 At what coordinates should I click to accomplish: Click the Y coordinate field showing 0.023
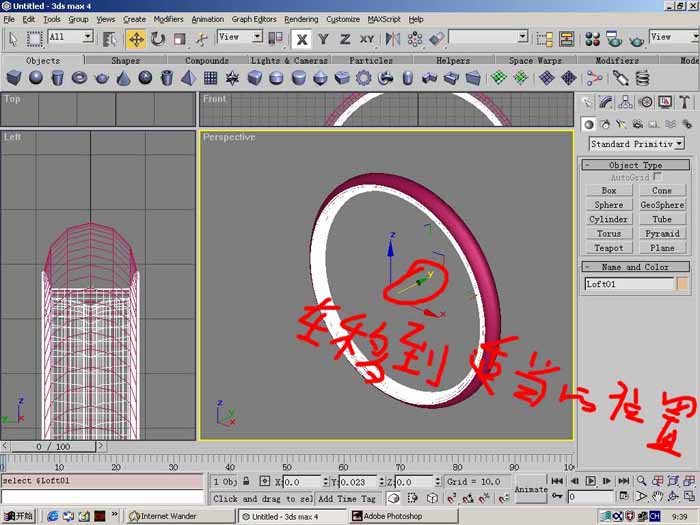coord(358,482)
